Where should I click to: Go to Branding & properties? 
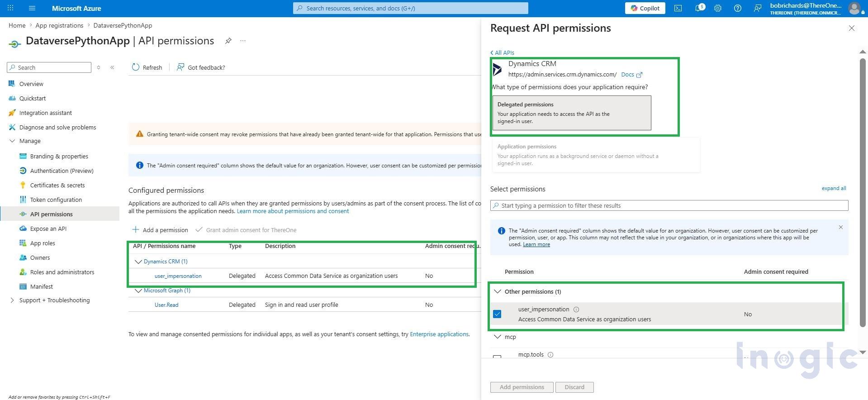tap(60, 156)
